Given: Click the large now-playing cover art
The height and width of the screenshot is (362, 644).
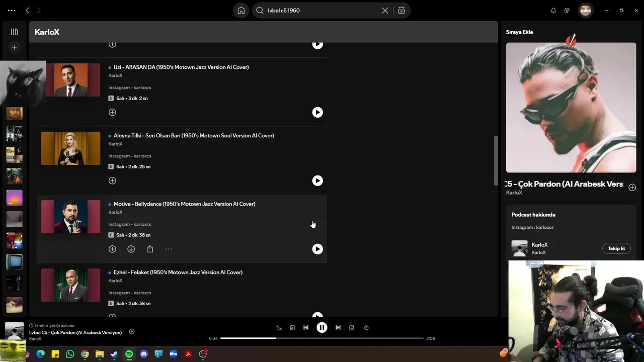Looking at the screenshot, I should (571, 108).
